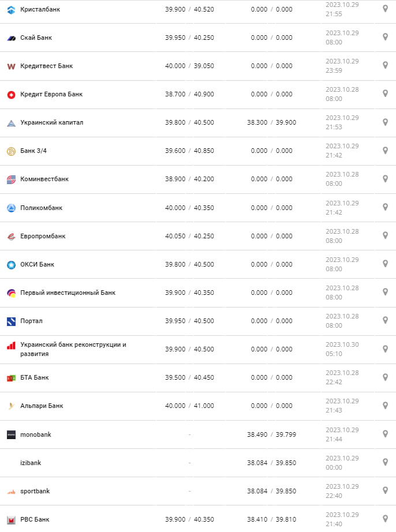Click the Кредитвест Банк logo icon
The image size is (396, 532).
[11, 66]
